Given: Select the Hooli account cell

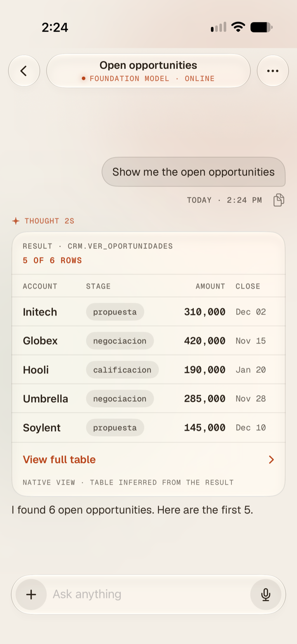Looking at the screenshot, I should (36, 370).
